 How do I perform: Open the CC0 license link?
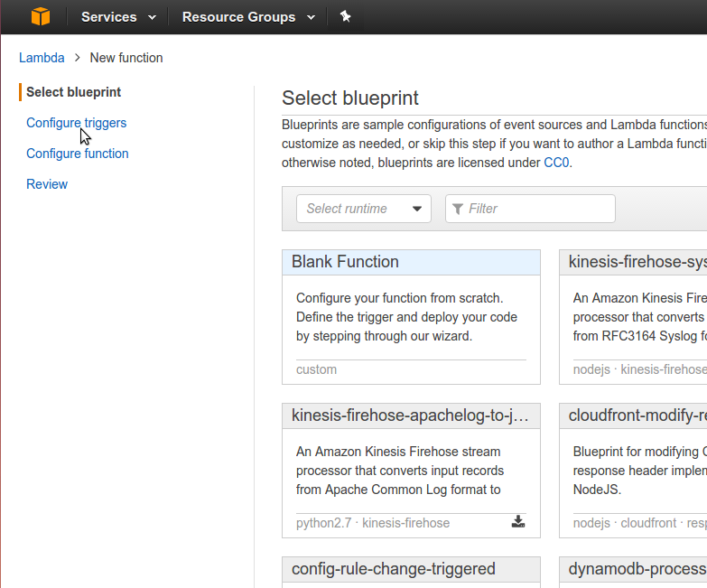(556, 163)
